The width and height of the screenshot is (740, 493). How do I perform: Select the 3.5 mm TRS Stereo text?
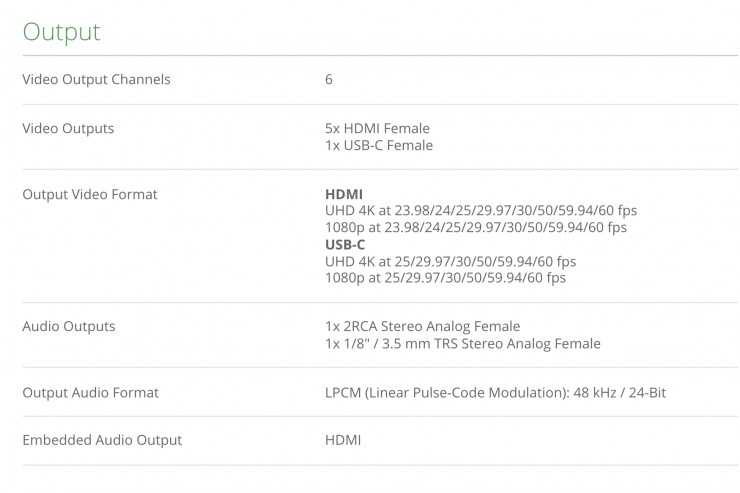462,343
